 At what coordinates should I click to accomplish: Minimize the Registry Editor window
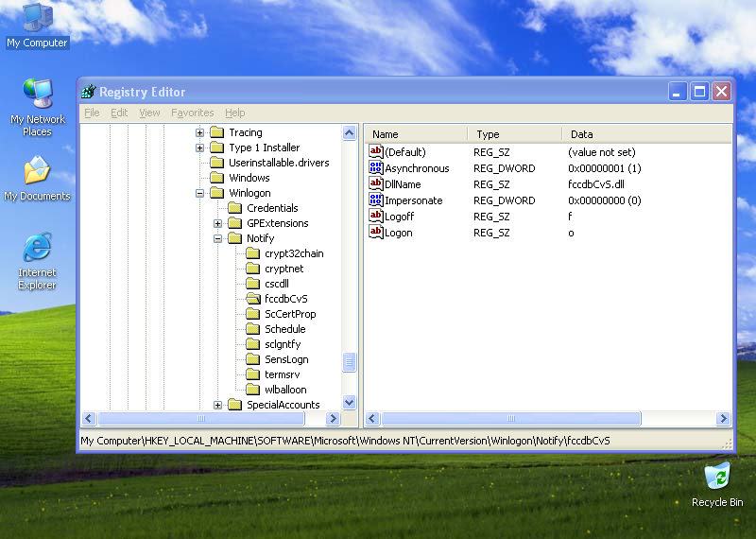coord(678,91)
